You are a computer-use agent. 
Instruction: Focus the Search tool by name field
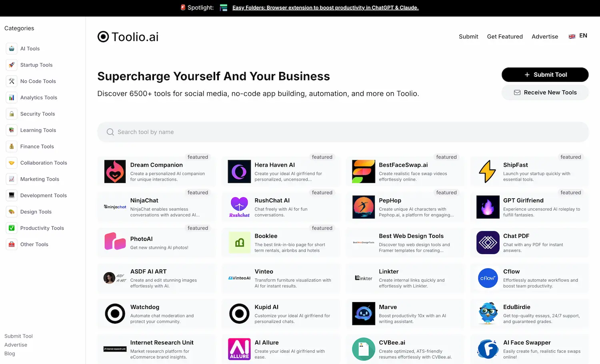pos(343,132)
